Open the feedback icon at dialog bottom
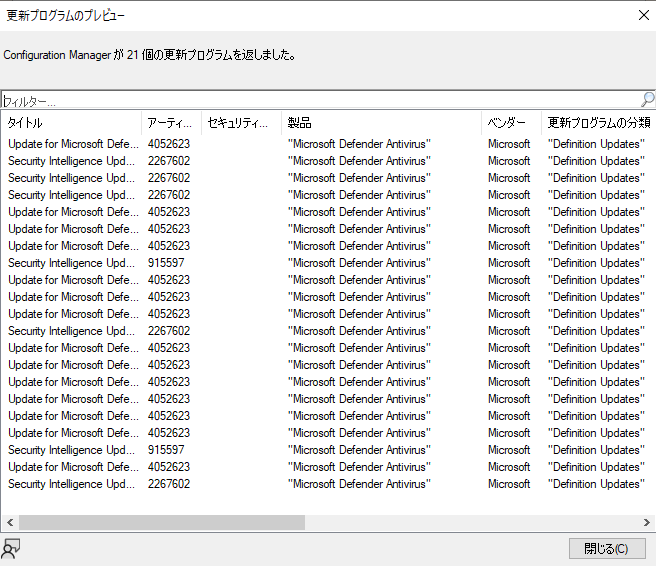The width and height of the screenshot is (656, 566). click(11, 549)
